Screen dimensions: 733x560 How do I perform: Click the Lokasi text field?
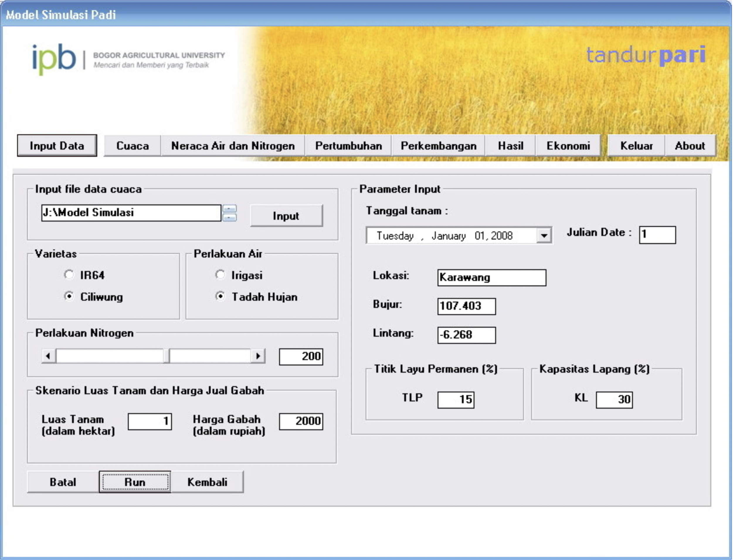491,278
